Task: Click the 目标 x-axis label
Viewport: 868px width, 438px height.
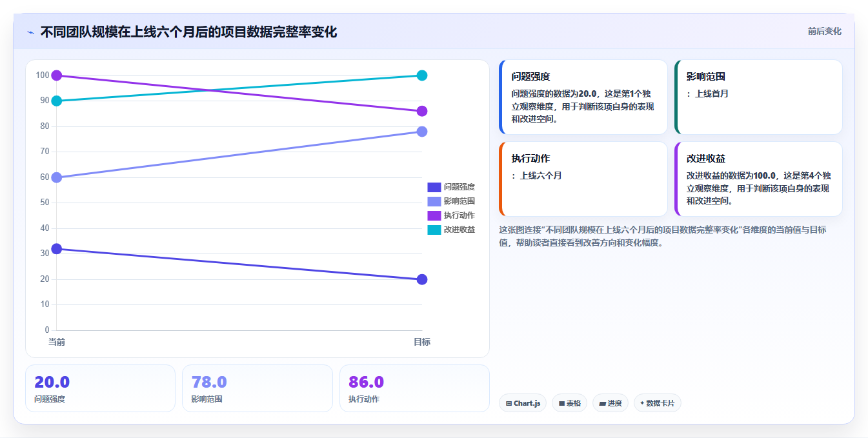Action: coord(422,342)
